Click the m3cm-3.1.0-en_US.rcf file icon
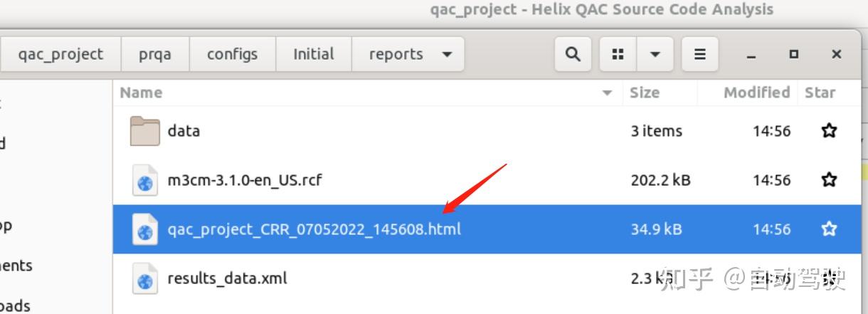This screenshot has height=314, width=868. tap(144, 181)
